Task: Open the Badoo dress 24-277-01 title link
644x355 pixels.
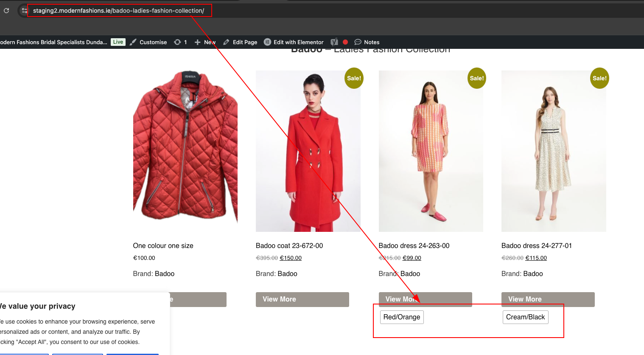Action: pyautogui.click(x=537, y=246)
